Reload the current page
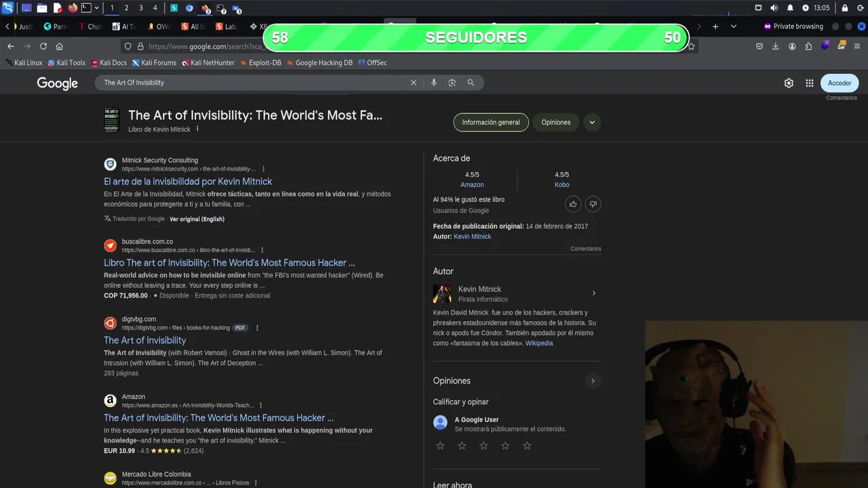 tap(43, 46)
